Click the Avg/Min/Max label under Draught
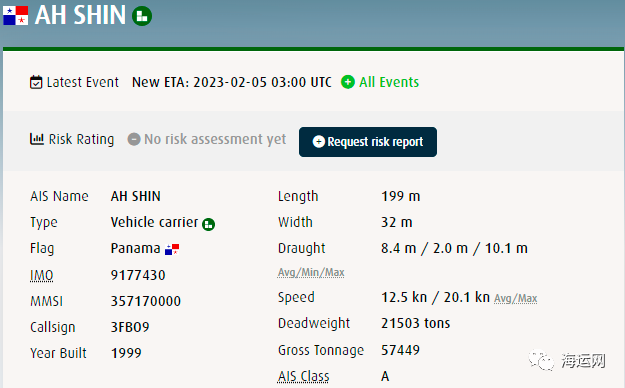The width and height of the screenshot is (625, 388). click(x=311, y=272)
